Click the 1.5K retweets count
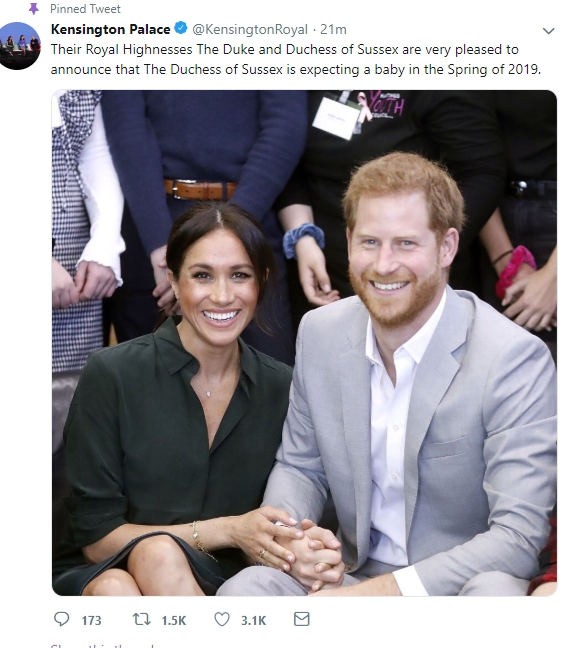This screenshot has width=566, height=648. point(174,621)
